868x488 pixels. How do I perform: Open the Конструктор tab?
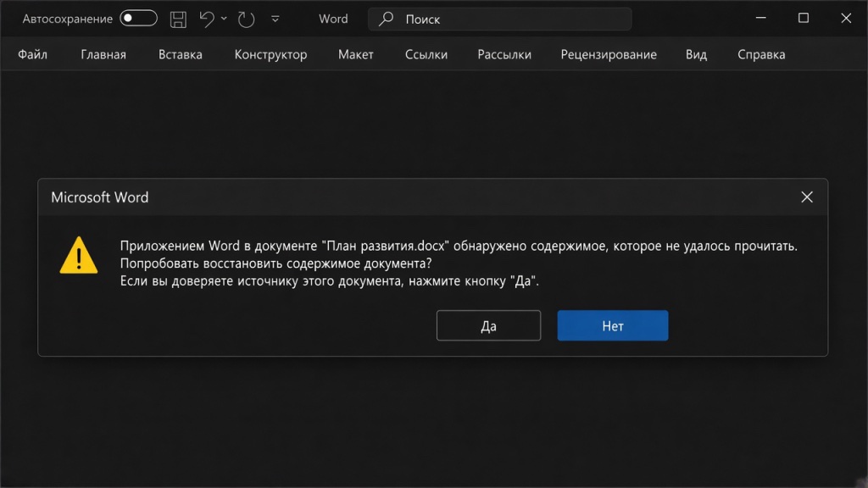pyautogui.click(x=270, y=54)
